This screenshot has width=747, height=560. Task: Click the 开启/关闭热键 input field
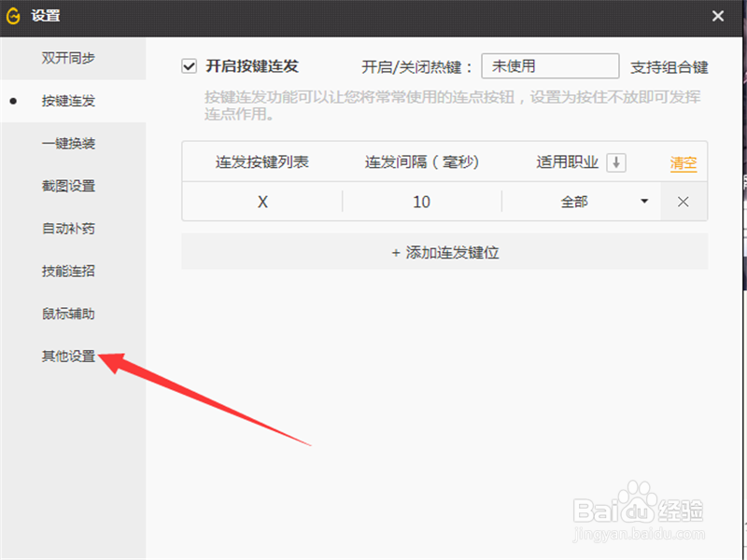pyautogui.click(x=550, y=66)
